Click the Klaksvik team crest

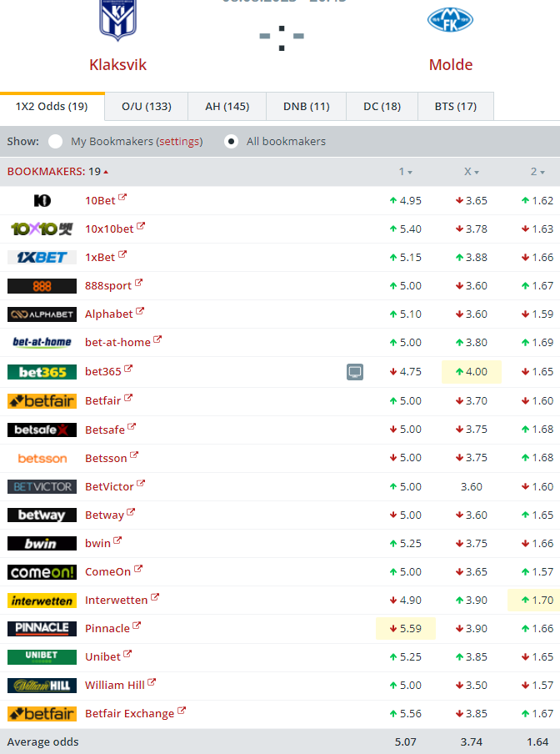pos(118,20)
